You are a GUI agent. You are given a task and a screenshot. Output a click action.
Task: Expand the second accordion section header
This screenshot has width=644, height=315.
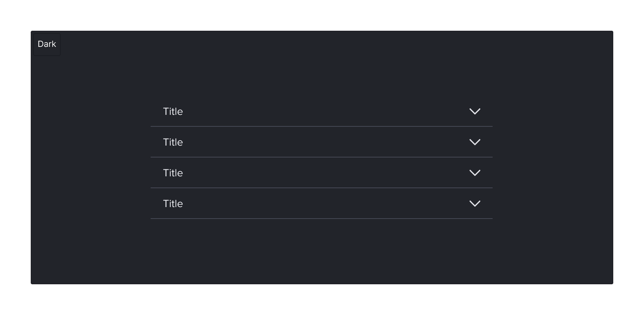[x=321, y=142]
